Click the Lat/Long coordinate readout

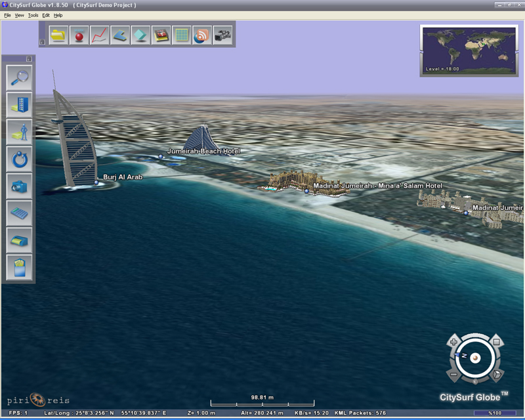click(105, 413)
